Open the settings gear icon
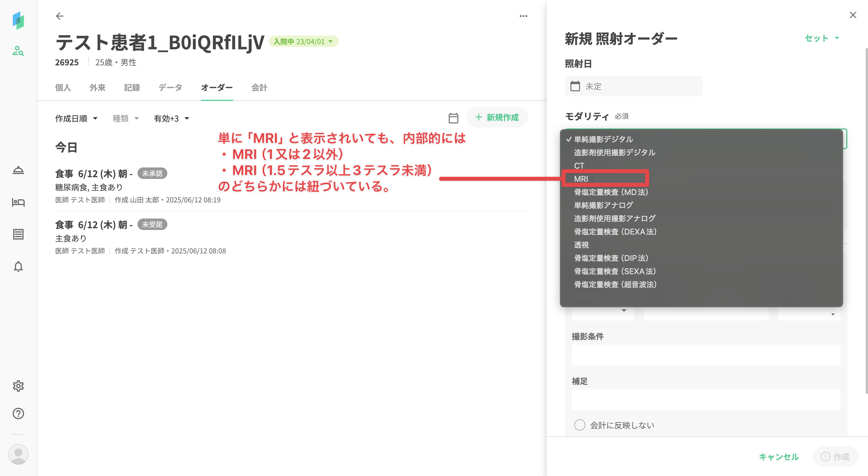868x476 pixels. (x=18, y=386)
